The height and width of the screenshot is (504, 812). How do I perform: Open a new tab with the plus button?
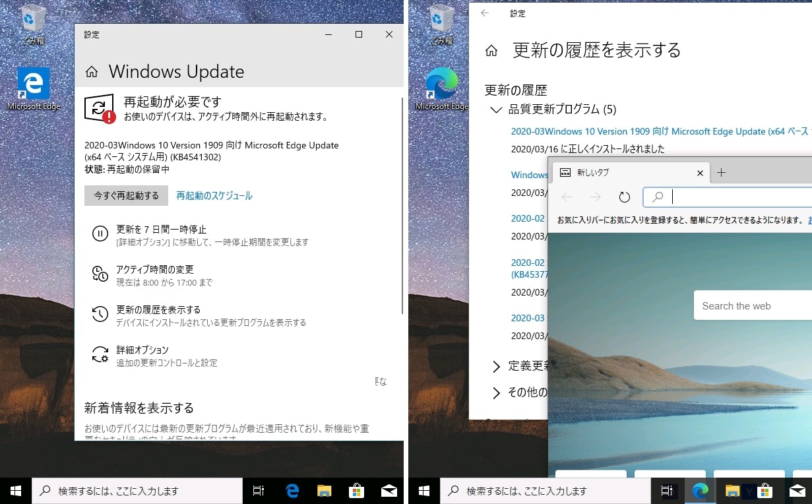(x=722, y=173)
